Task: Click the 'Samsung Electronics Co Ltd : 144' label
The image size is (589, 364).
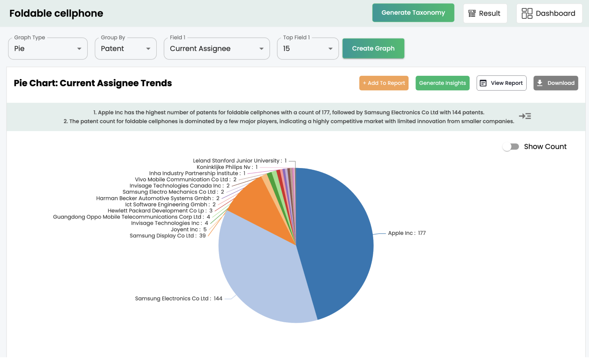Action: 179,299
